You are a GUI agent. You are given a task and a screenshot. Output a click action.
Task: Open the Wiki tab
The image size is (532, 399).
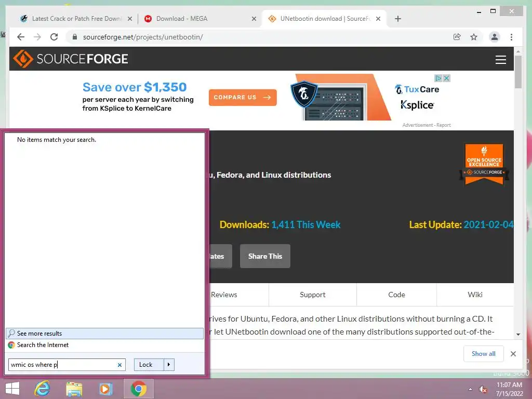point(475,295)
